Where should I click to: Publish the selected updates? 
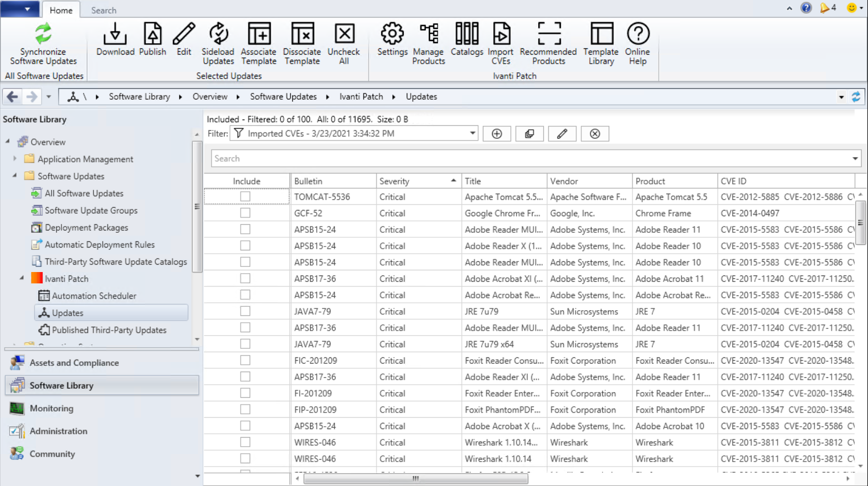coord(152,34)
